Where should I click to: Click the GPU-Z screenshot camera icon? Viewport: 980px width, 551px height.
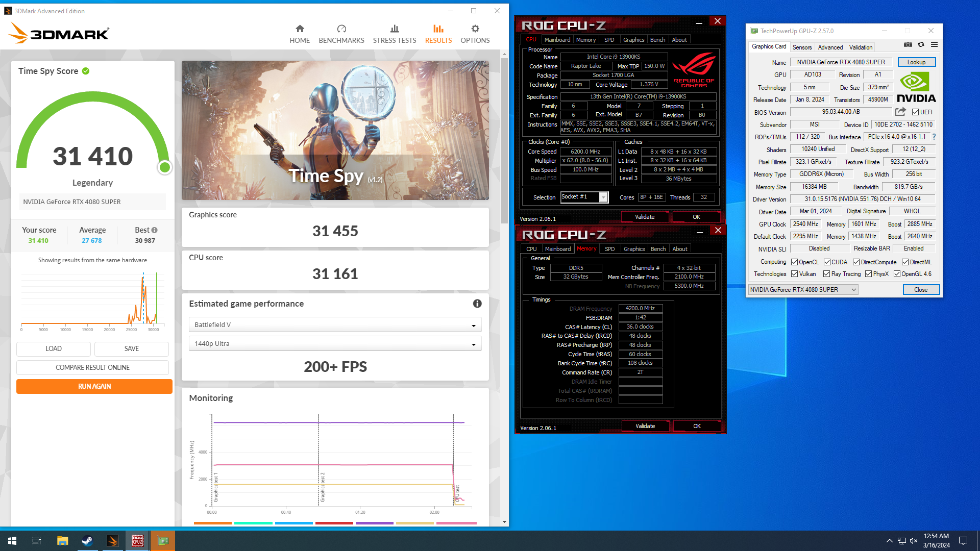(908, 45)
